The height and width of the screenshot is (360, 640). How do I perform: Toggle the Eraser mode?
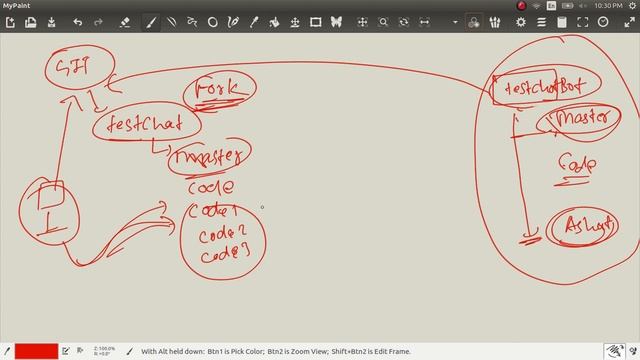pos(125,22)
